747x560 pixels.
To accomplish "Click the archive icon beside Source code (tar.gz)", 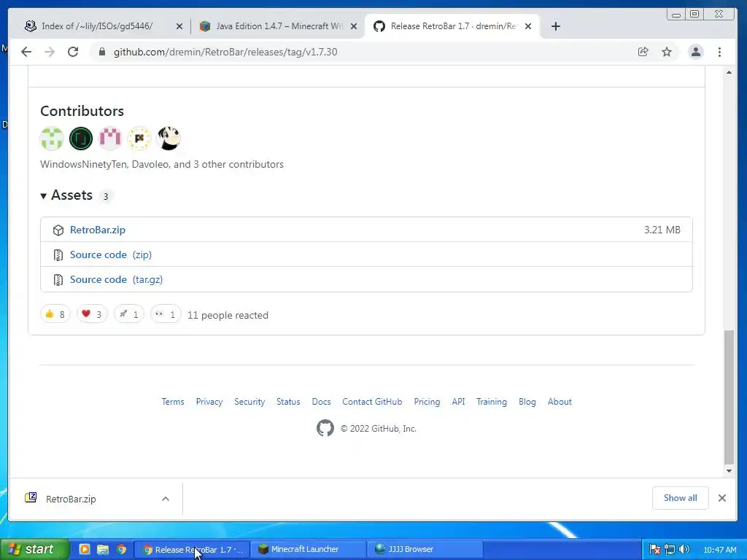I will pos(58,280).
